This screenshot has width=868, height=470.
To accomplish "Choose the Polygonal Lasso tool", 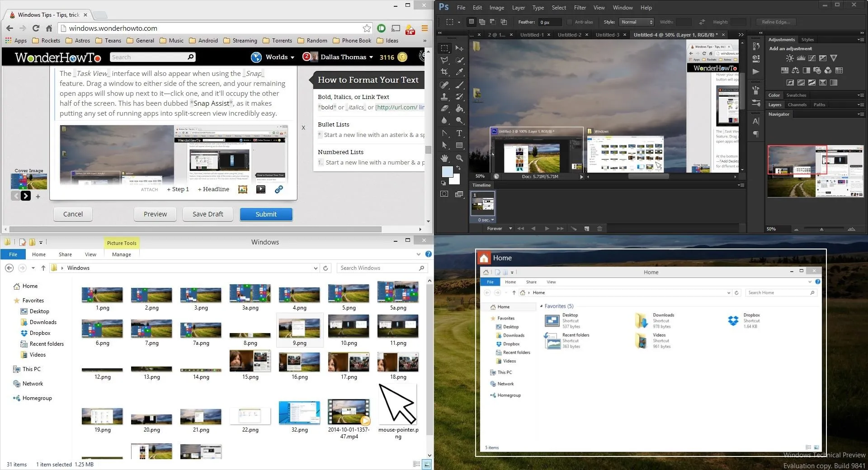I will pyautogui.click(x=444, y=60).
